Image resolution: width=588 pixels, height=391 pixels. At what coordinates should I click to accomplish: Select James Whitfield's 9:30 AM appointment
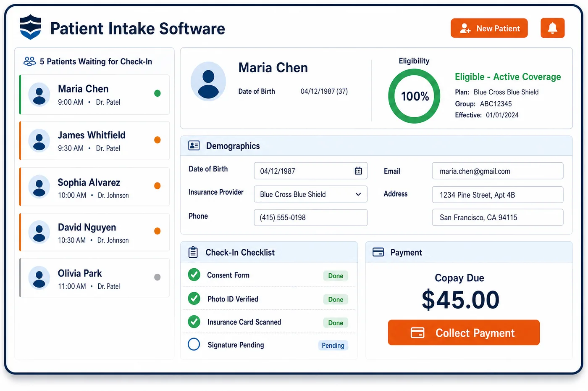(x=94, y=141)
